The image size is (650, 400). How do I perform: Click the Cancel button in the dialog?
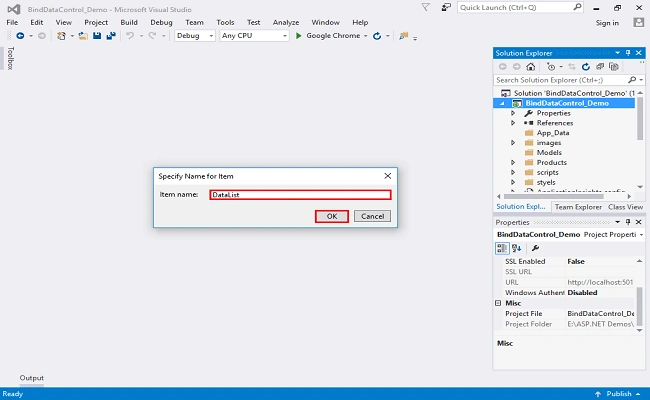[x=372, y=216]
